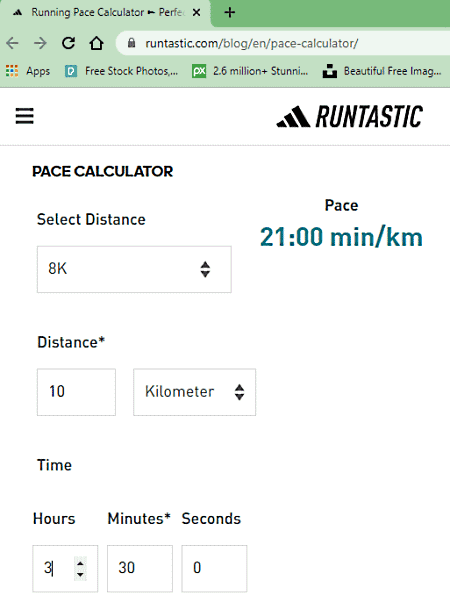Navigate back with the back arrow

tap(13, 43)
